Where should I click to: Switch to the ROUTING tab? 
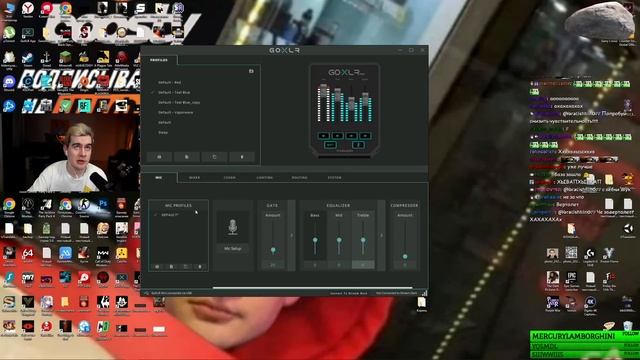pyautogui.click(x=299, y=178)
